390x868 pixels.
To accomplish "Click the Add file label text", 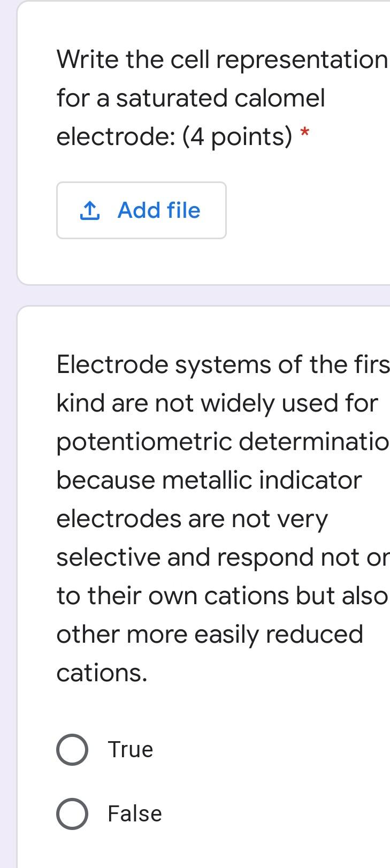I will [x=158, y=210].
